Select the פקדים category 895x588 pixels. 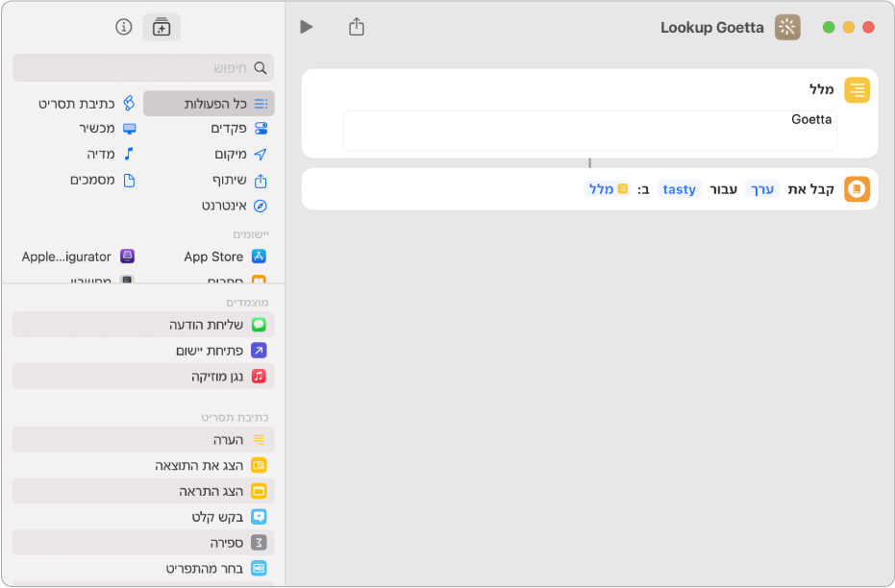point(238,129)
